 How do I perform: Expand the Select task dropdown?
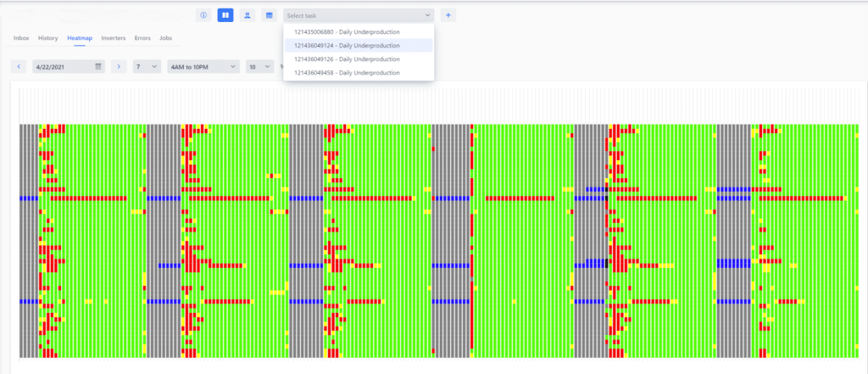(x=359, y=15)
